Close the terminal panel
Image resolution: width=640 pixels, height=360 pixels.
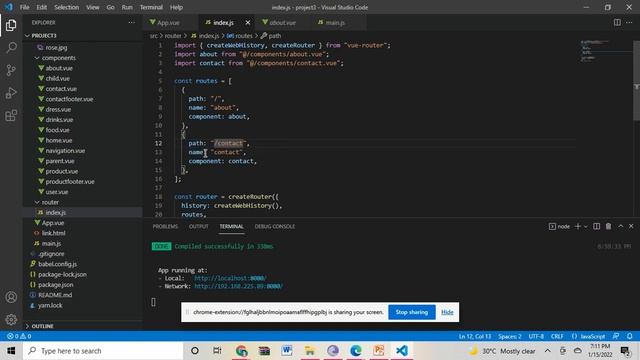coord(631,226)
